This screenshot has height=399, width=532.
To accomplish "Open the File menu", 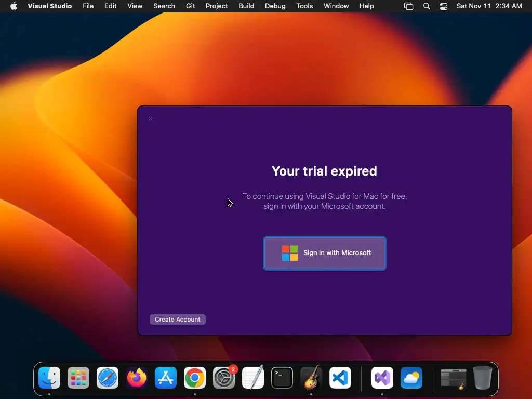I will coord(88,6).
